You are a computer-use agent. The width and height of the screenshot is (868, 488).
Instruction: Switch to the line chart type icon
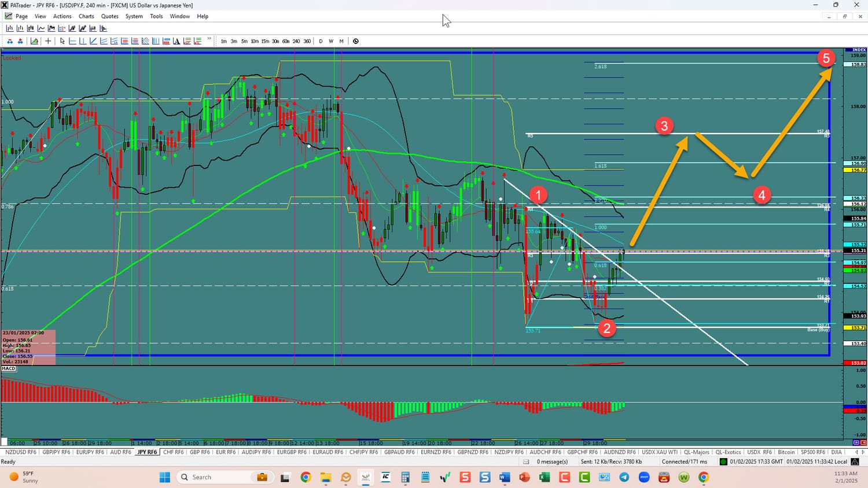pyautogui.click(x=41, y=28)
